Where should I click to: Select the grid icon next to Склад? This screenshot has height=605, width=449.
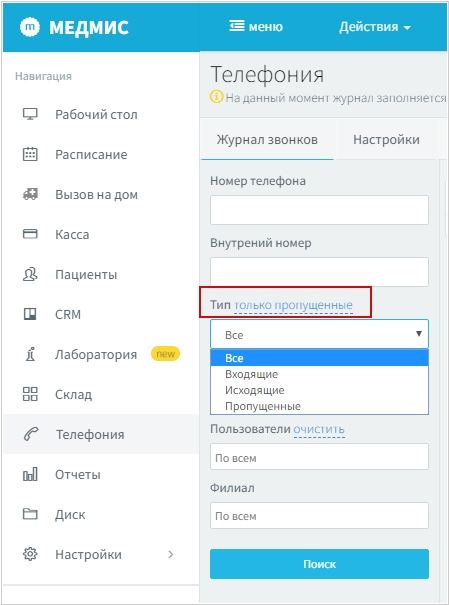point(30,394)
